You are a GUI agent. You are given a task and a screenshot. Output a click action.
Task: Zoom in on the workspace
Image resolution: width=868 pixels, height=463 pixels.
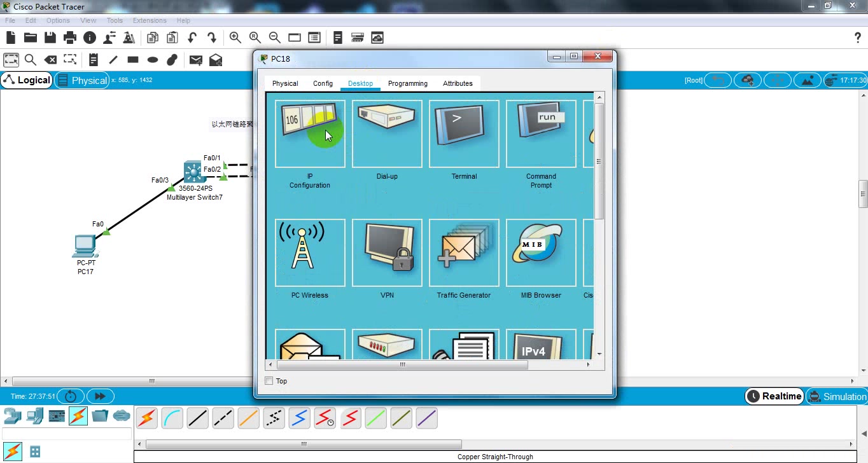click(235, 38)
